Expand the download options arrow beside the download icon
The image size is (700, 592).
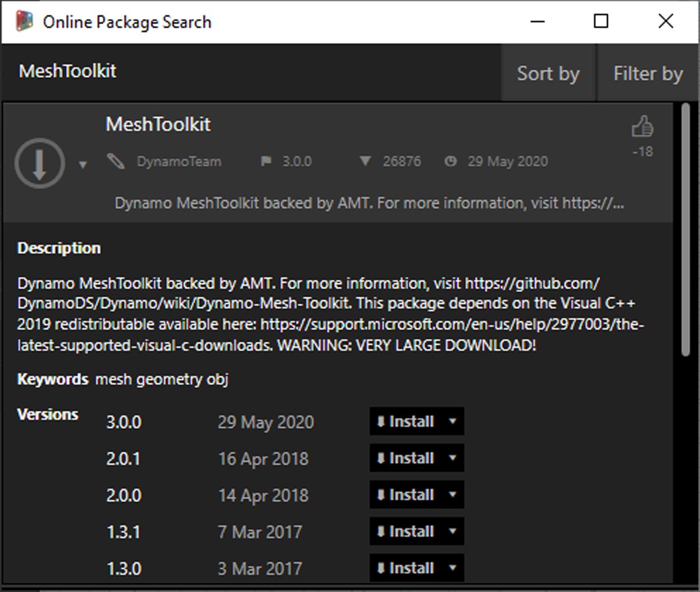coord(83,166)
